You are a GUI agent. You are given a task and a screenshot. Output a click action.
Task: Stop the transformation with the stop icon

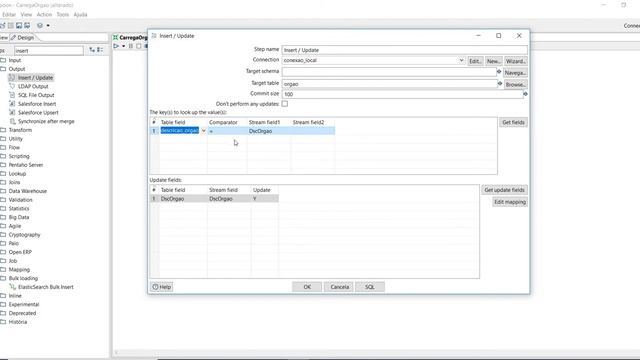(x=138, y=46)
